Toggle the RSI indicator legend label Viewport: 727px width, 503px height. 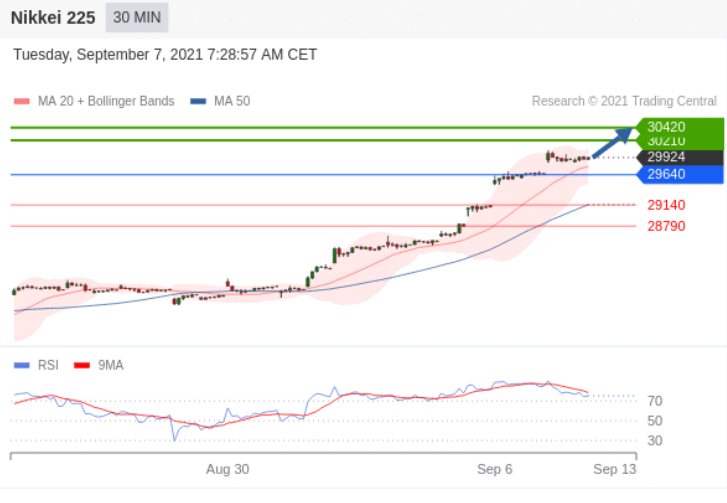(48, 365)
